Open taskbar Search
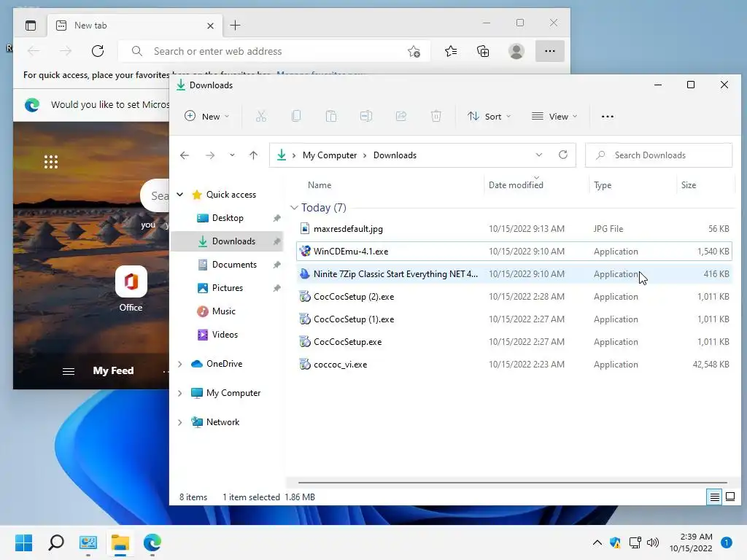This screenshot has width=747, height=560. [55, 542]
